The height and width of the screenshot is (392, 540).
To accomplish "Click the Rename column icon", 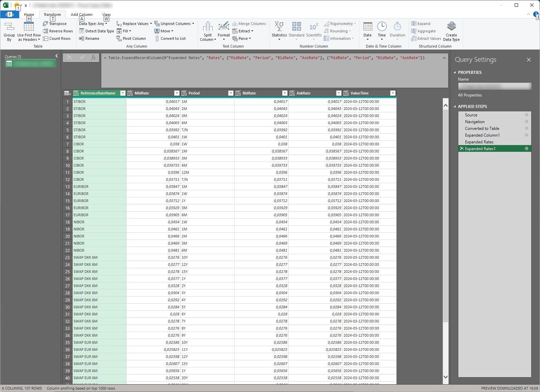I will pos(81,38).
